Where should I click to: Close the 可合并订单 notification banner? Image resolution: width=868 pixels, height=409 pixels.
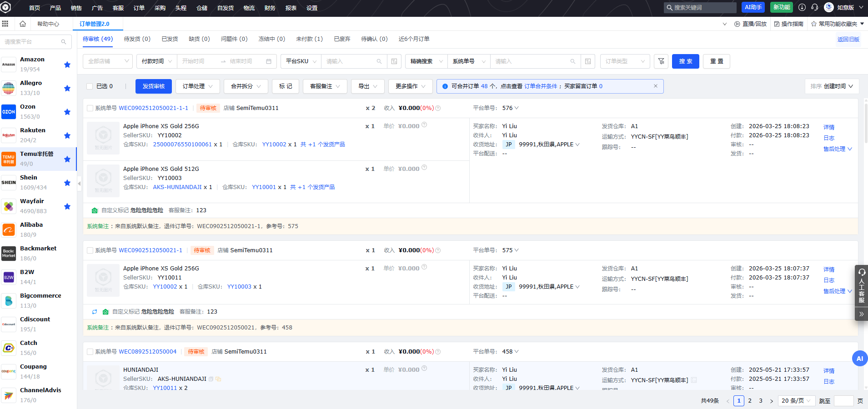[x=655, y=86]
